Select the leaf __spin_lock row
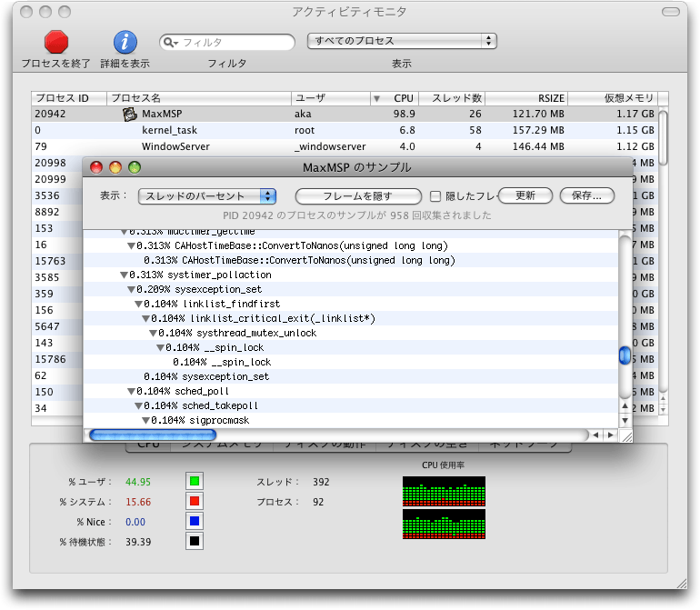The width and height of the screenshot is (700, 610). click(351, 362)
